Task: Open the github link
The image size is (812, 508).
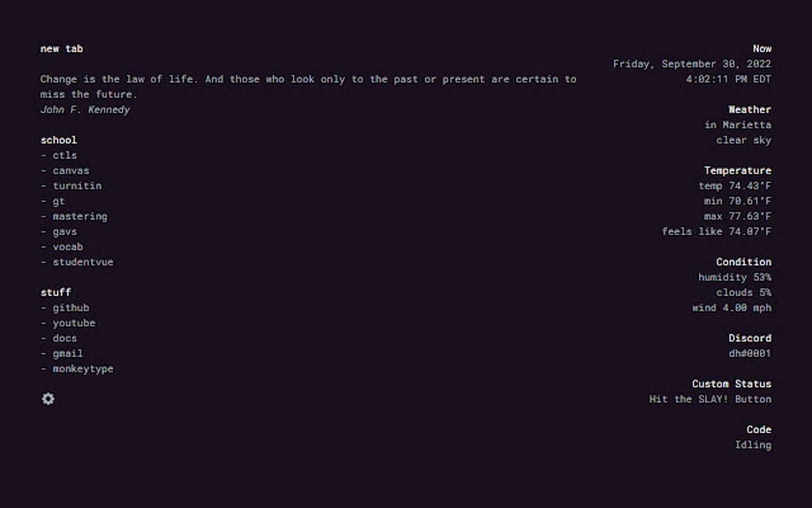Action: (71, 307)
